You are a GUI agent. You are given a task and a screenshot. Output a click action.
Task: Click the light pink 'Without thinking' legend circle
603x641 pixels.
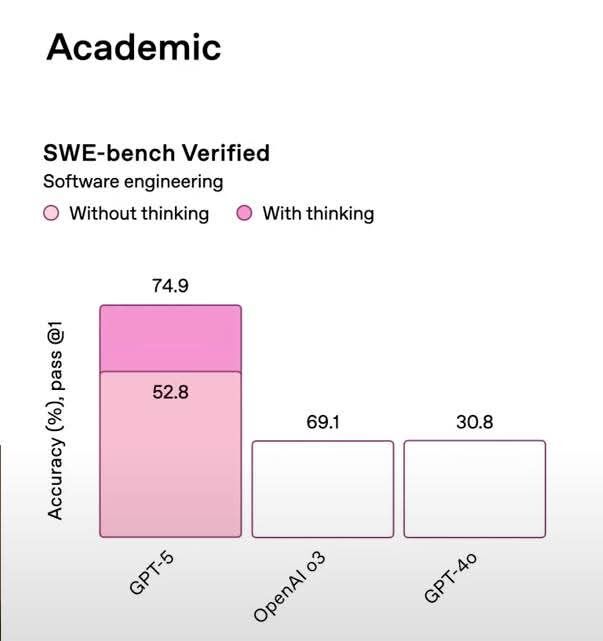[x=52, y=213]
